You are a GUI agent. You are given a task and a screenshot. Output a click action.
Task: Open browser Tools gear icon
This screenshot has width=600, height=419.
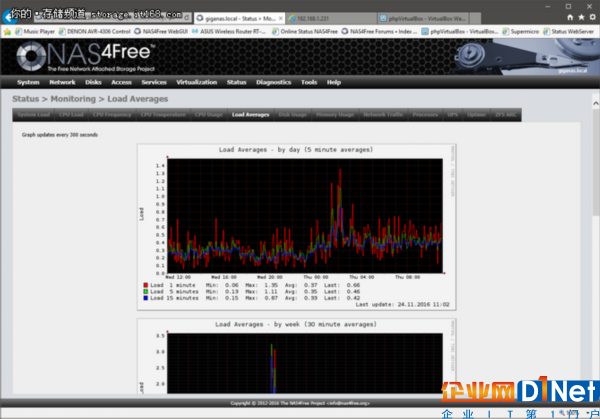[593, 17]
